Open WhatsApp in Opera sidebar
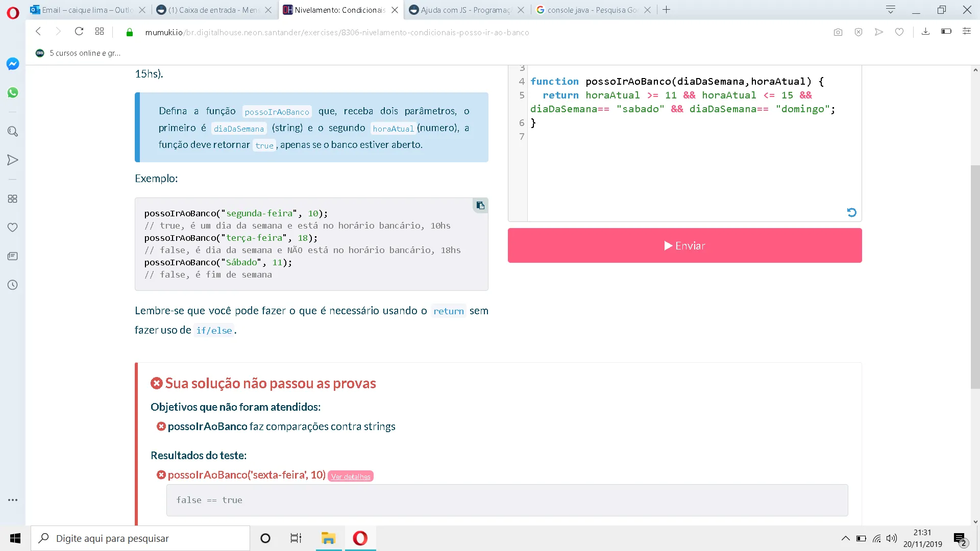The height and width of the screenshot is (551, 980). pyautogui.click(x=13, y=92)
